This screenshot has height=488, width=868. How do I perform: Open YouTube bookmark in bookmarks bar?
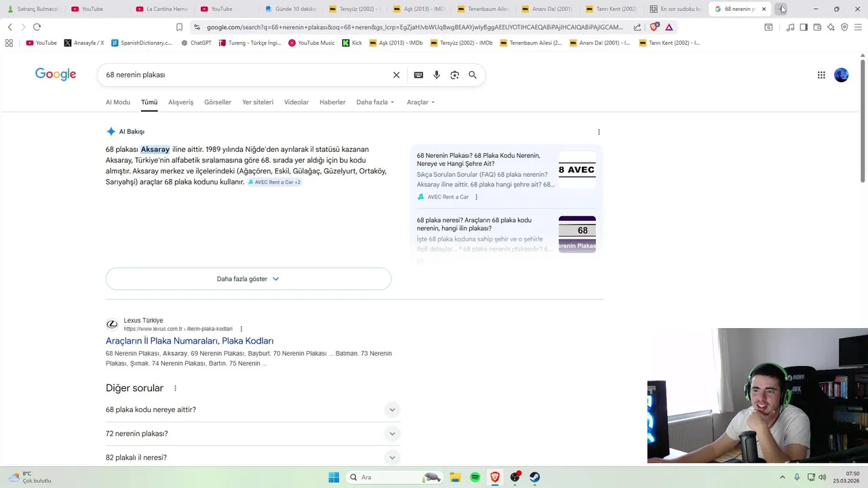coord(41,43)
